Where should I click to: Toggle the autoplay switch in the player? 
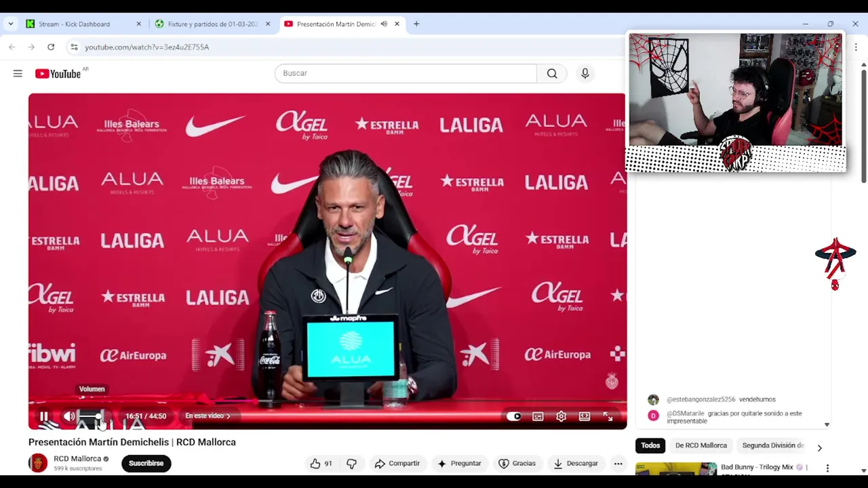[514, 416]
